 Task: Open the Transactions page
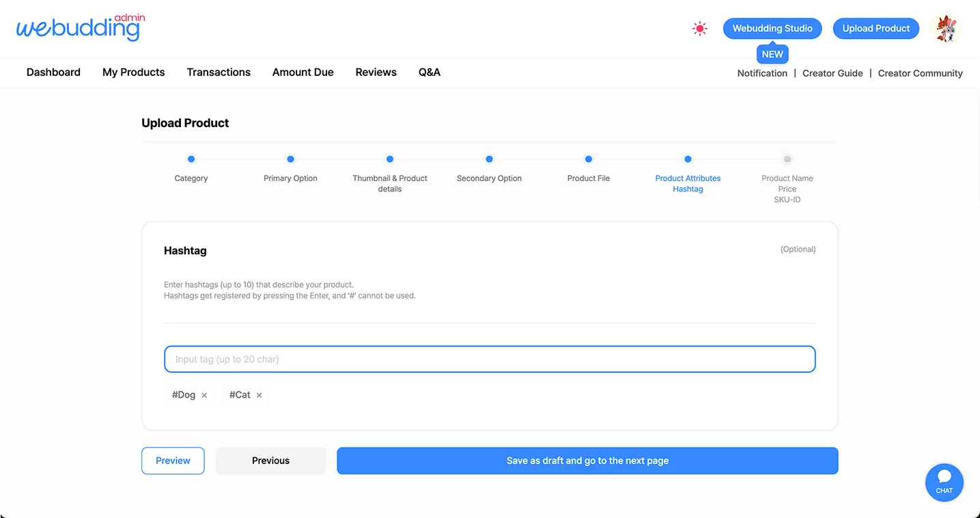(x=219, y=72)
